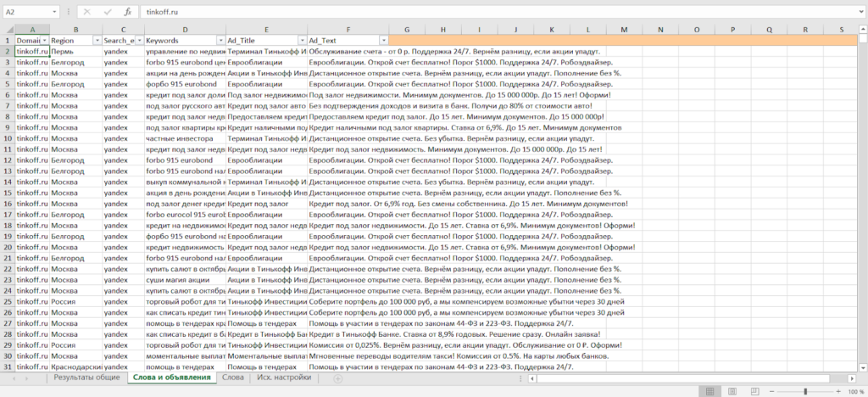Click ad text Комиссия от 0,025% in row 29
Screen dimensions: 868x397
(x=465, y=345)
